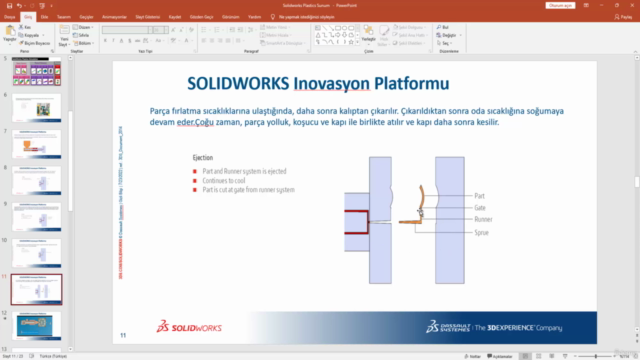Open the Gözden Geçir tab

(x=202, y=17)
